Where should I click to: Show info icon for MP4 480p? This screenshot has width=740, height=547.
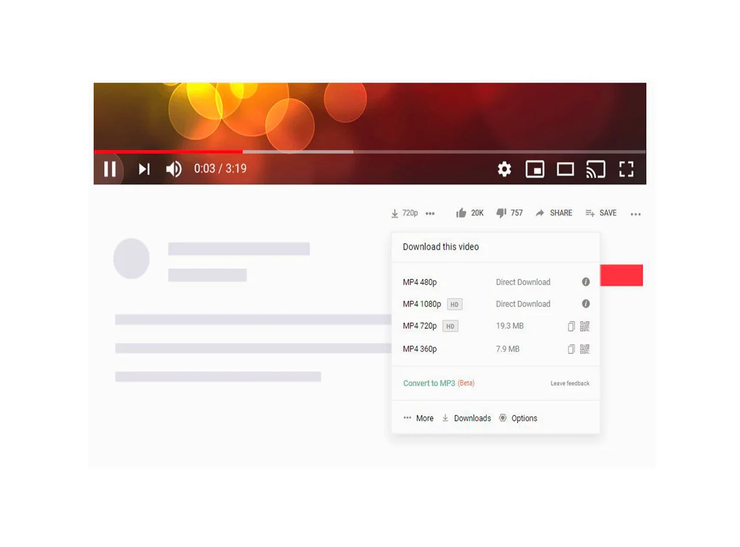point(586,282)
